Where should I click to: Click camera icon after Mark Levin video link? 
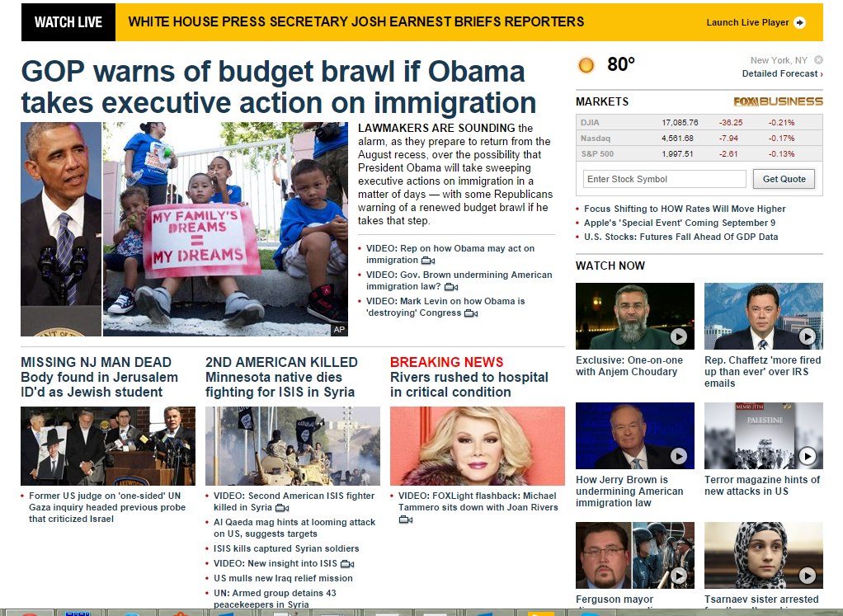471,313
